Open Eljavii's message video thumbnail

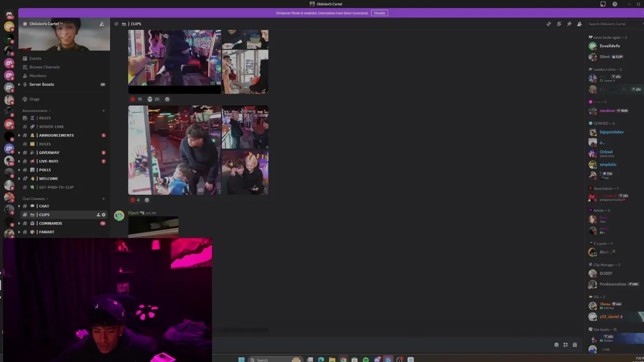click(x=153, y=227)
